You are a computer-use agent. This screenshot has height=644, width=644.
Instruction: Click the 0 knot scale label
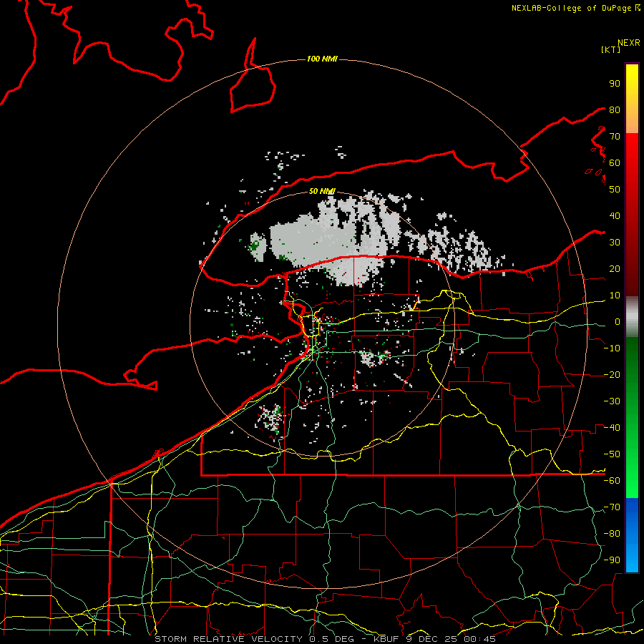coord(617,321)
